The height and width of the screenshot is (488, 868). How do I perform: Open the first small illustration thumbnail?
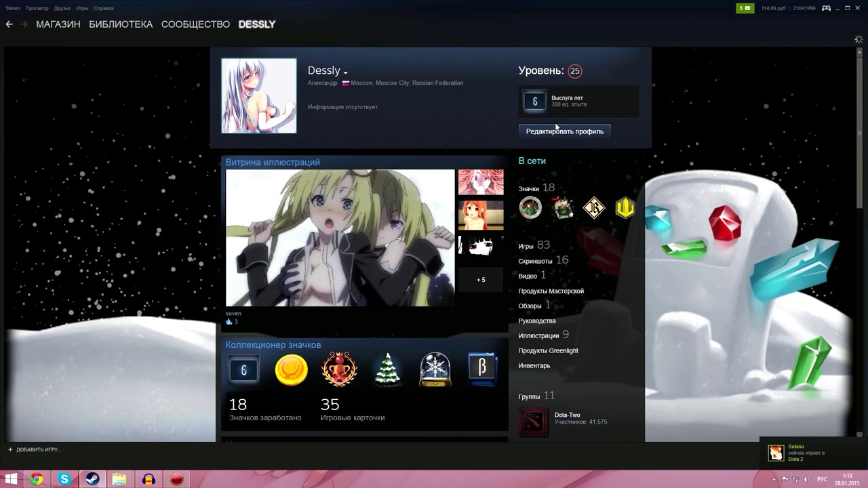tap(481, 182)
